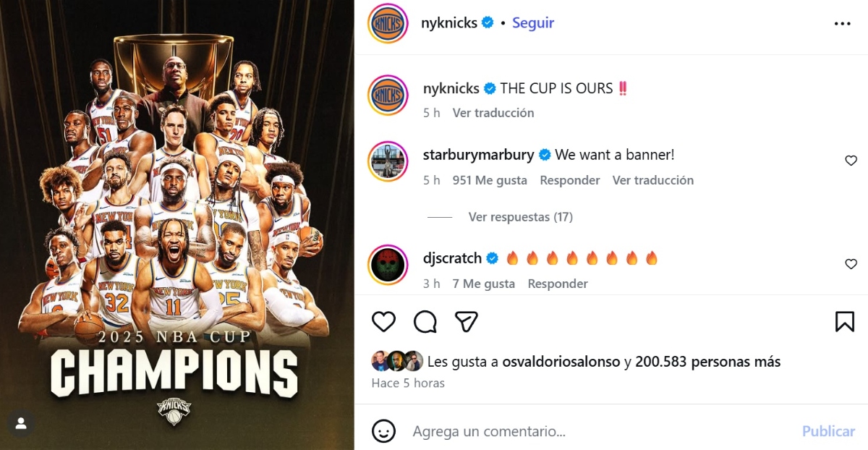View the 951 Me gusta likes list
Screen dimensions: 868x450
[490, 180]
